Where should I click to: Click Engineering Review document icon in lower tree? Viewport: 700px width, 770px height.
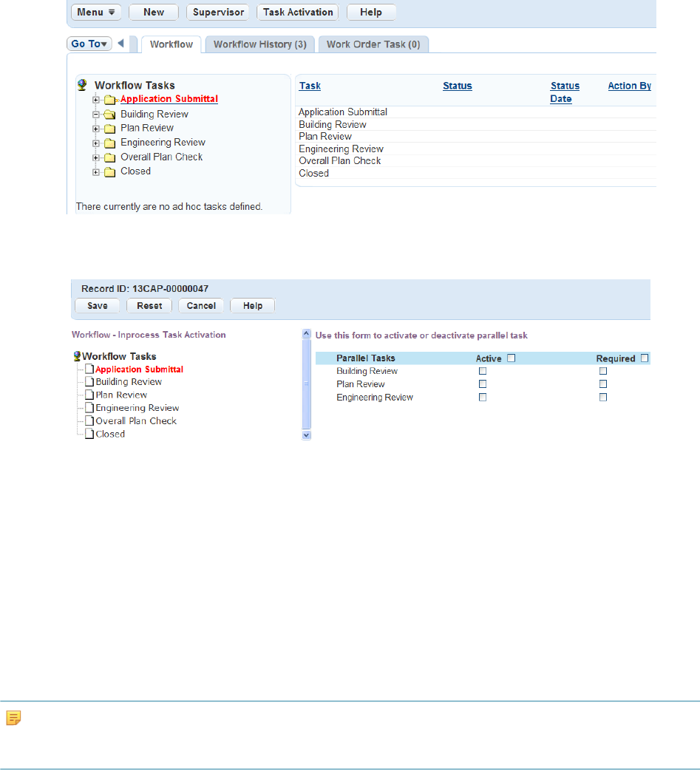click(89, 408)
